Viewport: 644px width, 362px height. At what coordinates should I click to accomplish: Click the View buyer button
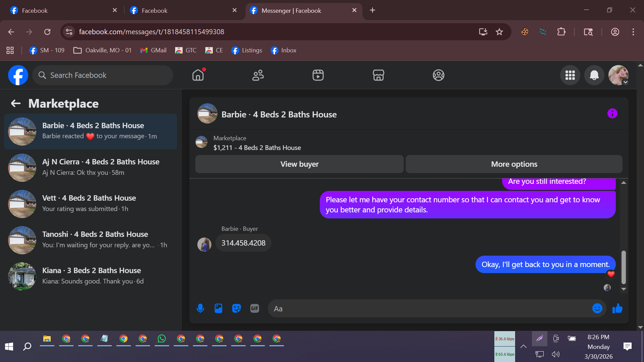click(299, 164)
